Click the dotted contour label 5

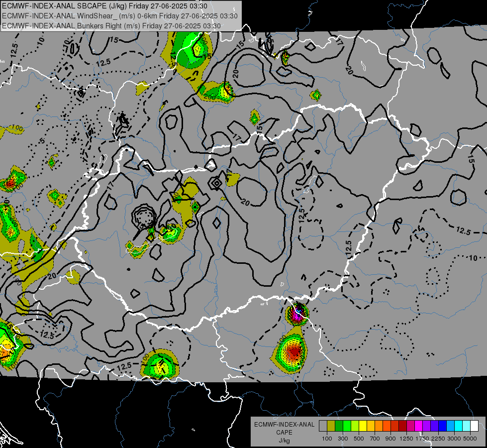tap(42, 140)
